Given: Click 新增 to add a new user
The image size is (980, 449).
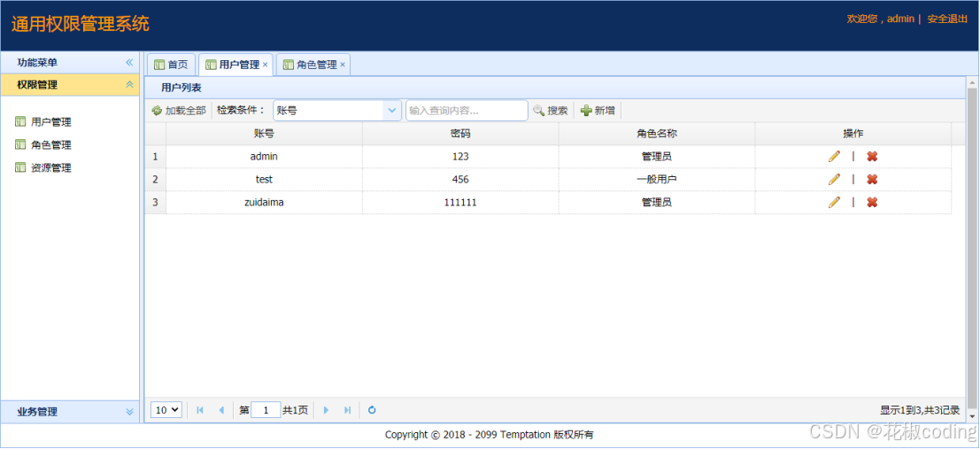Looking at the screenshot, I should (x=598, y=111).
